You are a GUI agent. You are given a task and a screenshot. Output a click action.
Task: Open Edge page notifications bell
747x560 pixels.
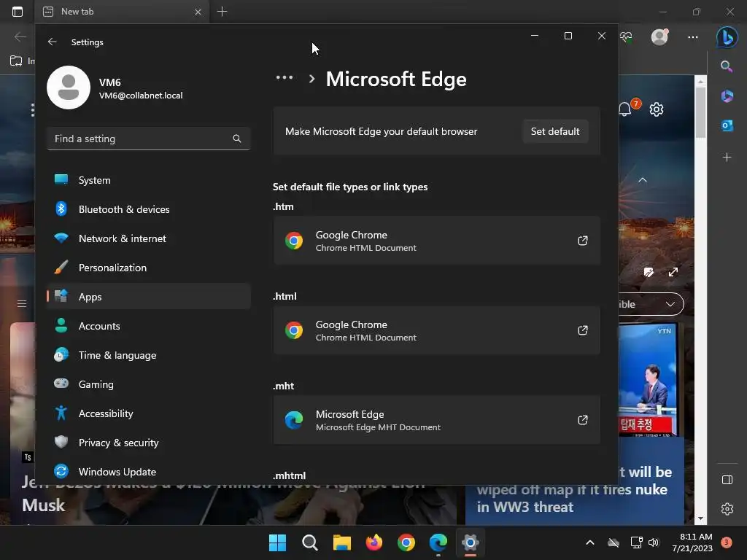(x=625, y=109)
